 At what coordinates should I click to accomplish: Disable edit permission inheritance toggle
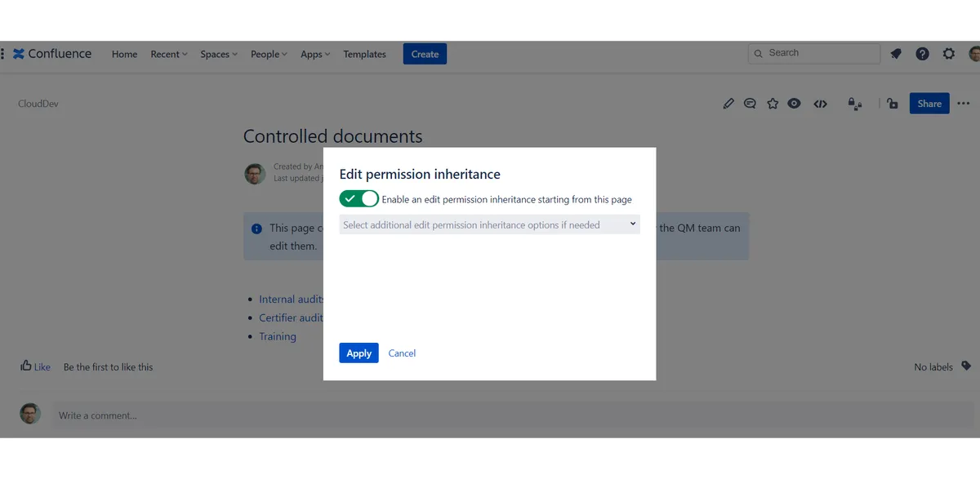(359, 199)
